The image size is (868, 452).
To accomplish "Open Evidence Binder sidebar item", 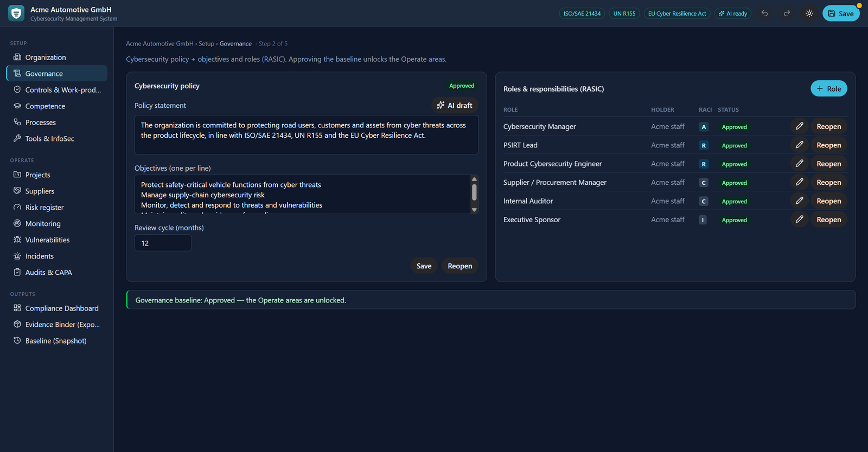I will pos(57,325).
